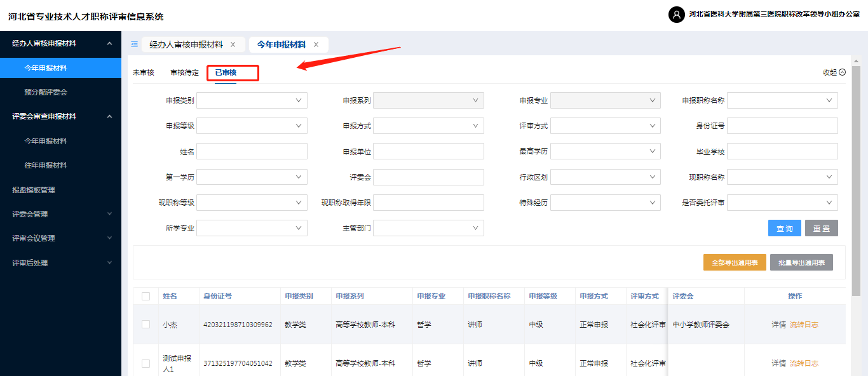This screenshot has width=868, height=376.
Task: Open the 申报类别 dropdown
Action: point(252,100)
